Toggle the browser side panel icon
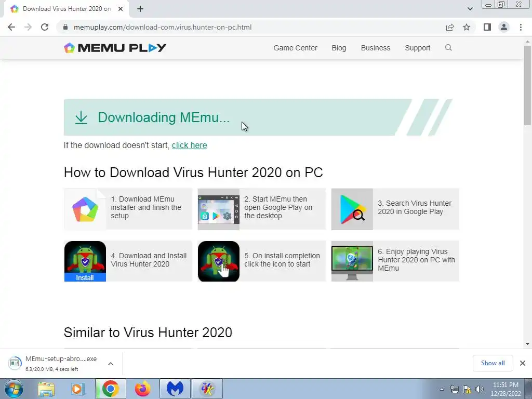Screen dimensions: 532x399 487,27
